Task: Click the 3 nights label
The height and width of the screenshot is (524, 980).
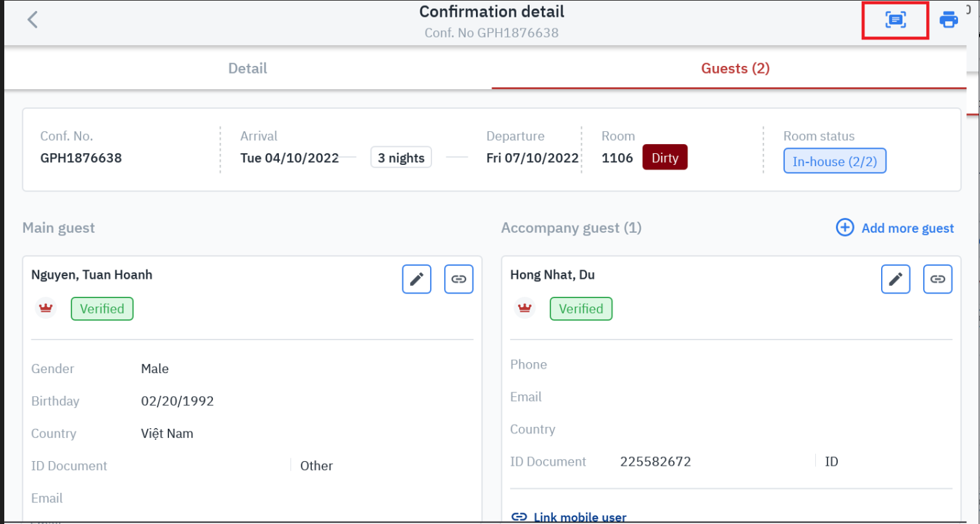Action: click(401, 158)
